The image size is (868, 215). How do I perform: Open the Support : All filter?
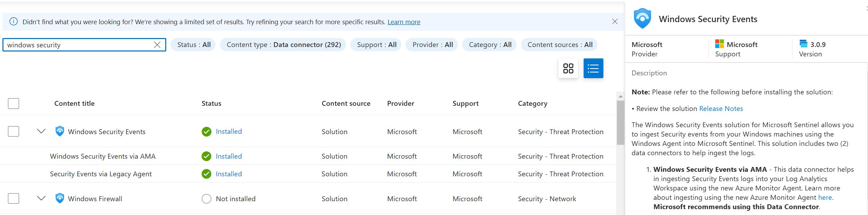point(376,45)
